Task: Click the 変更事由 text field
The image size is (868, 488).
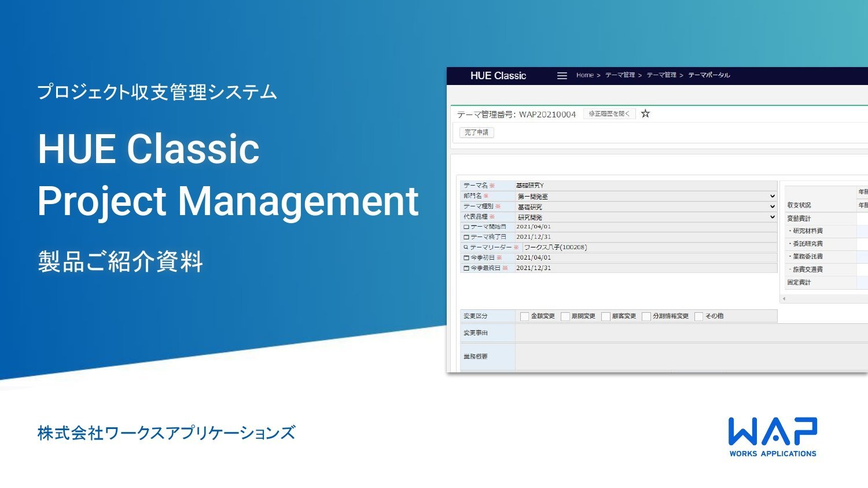Action: pos(689,333)
